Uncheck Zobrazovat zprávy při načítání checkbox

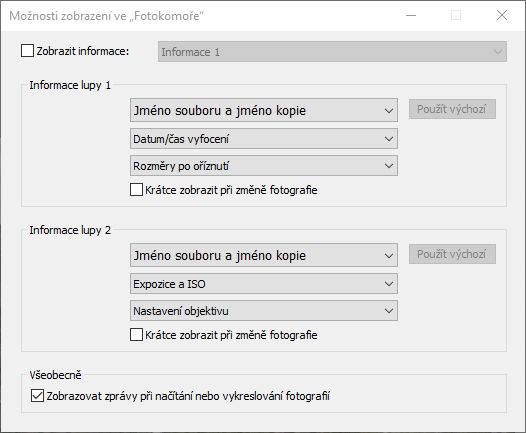coord(37,396)
